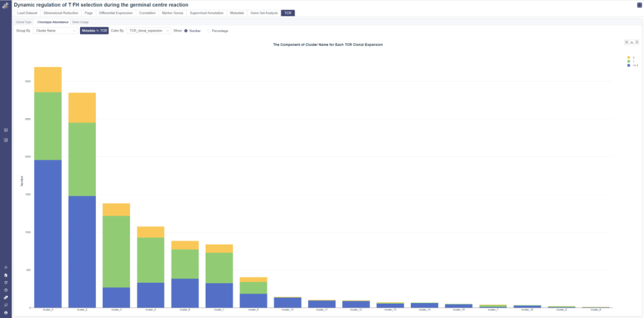This screenshot has width=644, height=318.
Task: Select the Number radio button
Action: point(186,31)
